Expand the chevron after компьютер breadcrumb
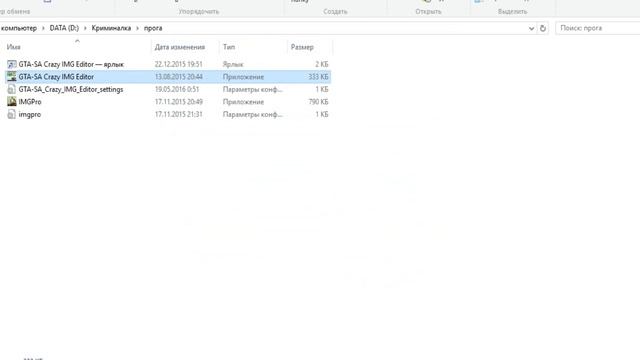This screenshot has width=640, height=360. pos(43,28)
